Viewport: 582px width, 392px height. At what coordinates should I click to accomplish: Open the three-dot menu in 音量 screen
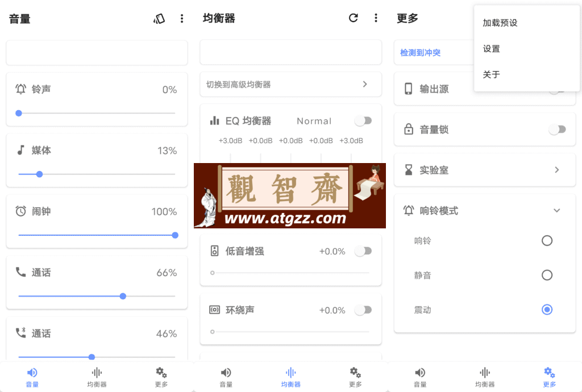coord(182,19)
